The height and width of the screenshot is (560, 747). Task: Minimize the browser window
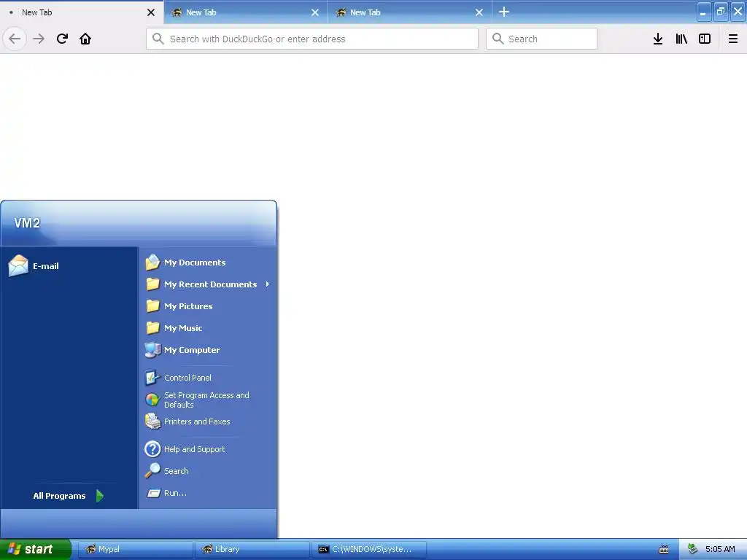704,12
